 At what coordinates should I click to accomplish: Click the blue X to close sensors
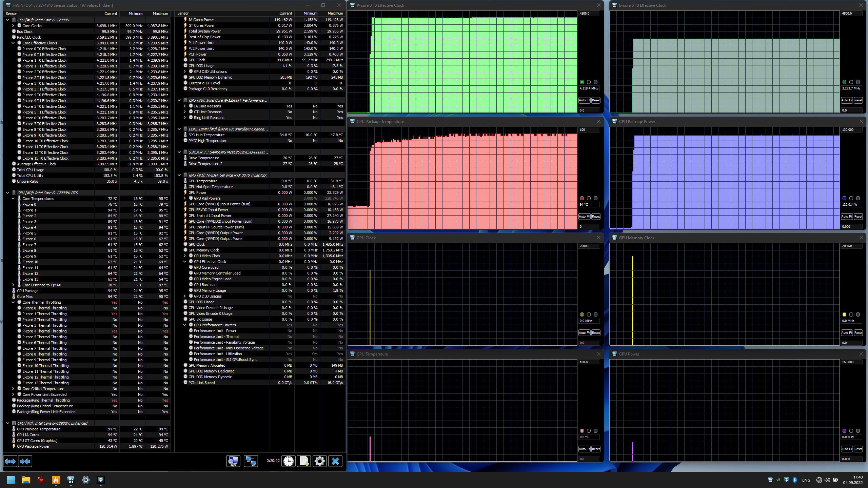click(335, 461)
